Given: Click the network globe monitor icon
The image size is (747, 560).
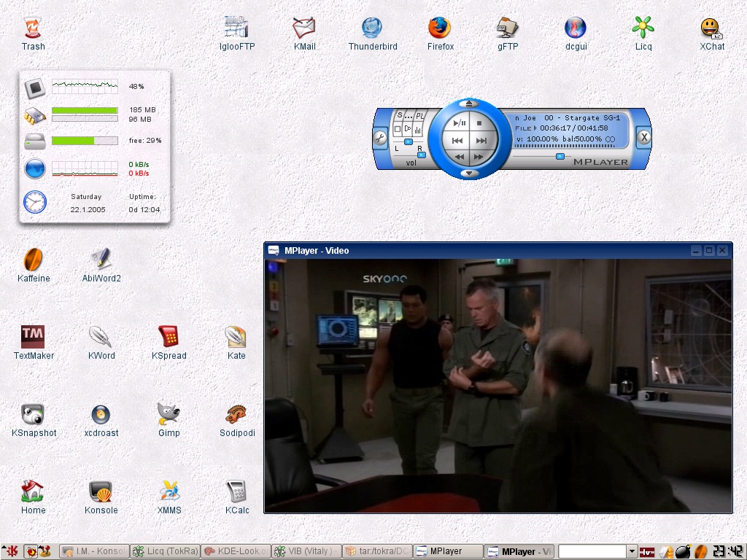Looking at the screenshot, I should point(35,168).
